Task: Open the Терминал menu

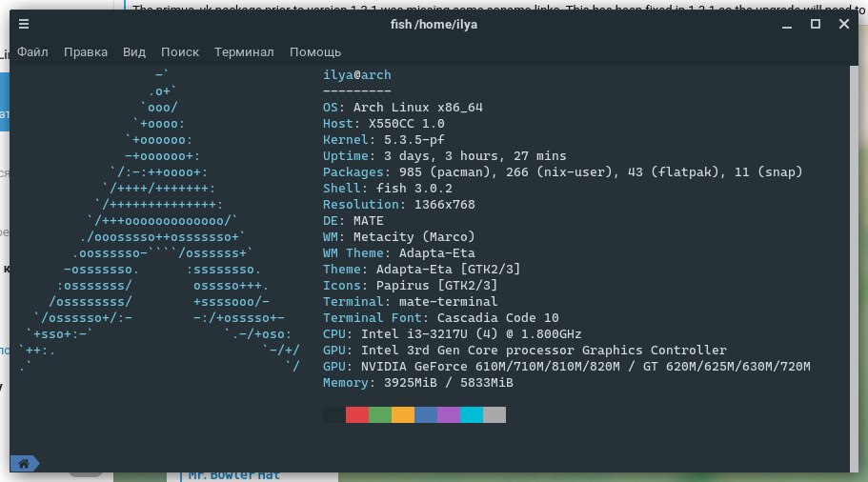Action: (244, 52)
